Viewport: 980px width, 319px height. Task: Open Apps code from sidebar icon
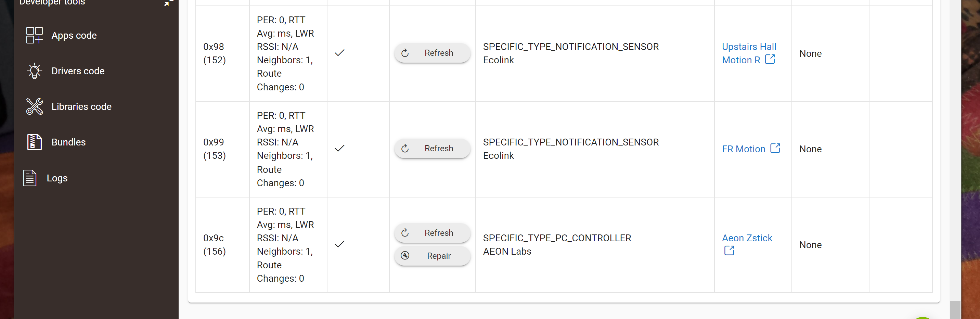pos(34,35)
